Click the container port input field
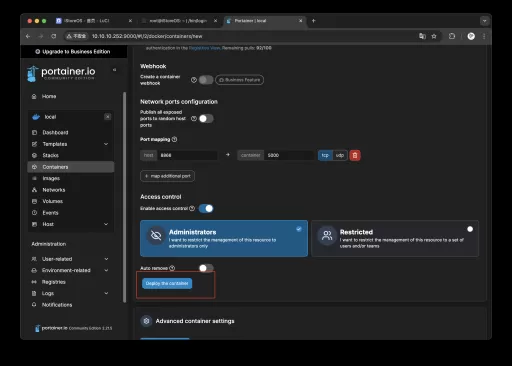Image resolution: width=512 pixels, height=366 pixels. (x=289, y=155)
